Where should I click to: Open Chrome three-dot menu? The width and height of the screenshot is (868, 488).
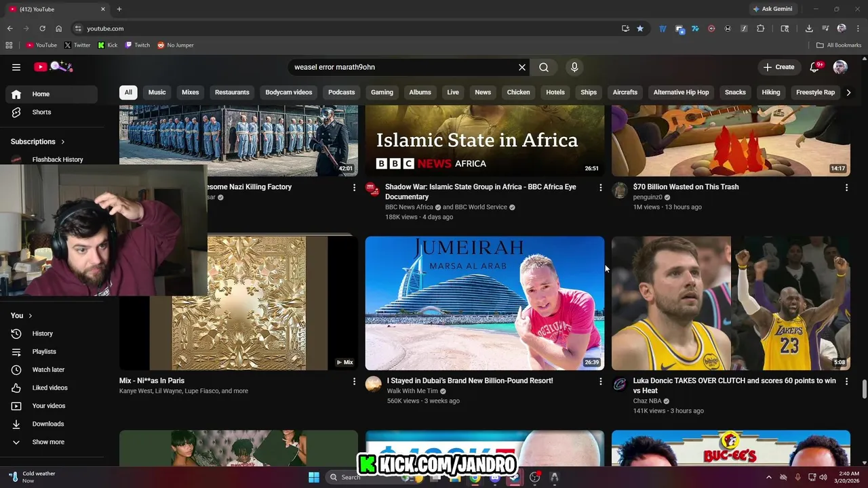pyautogui.click(x=857, y=28)
